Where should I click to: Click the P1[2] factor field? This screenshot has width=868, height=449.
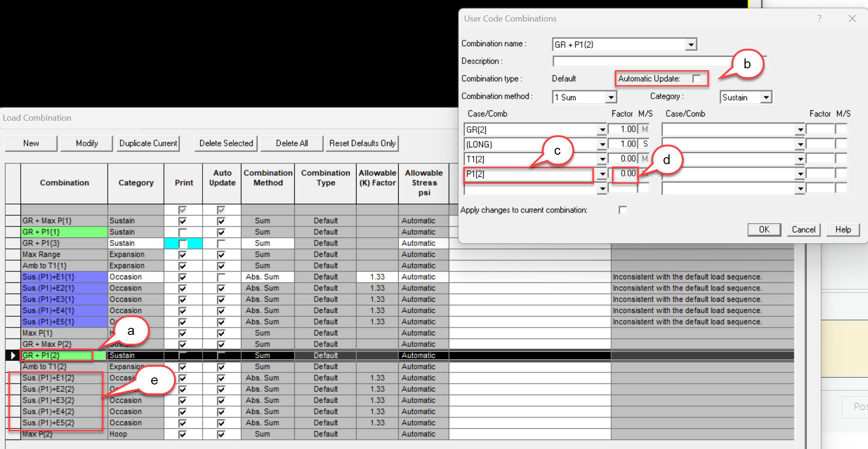pyautogui.click(x=624, y=174)
